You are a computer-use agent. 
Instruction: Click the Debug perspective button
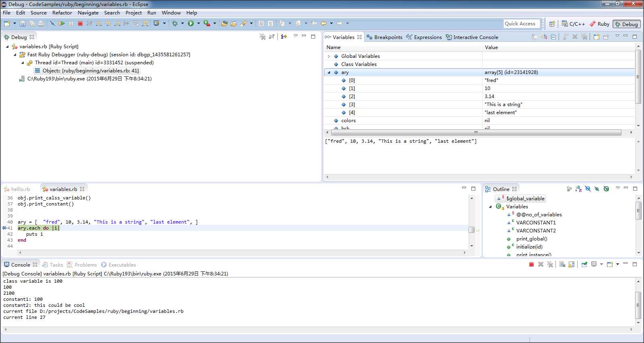pos(626,24)
